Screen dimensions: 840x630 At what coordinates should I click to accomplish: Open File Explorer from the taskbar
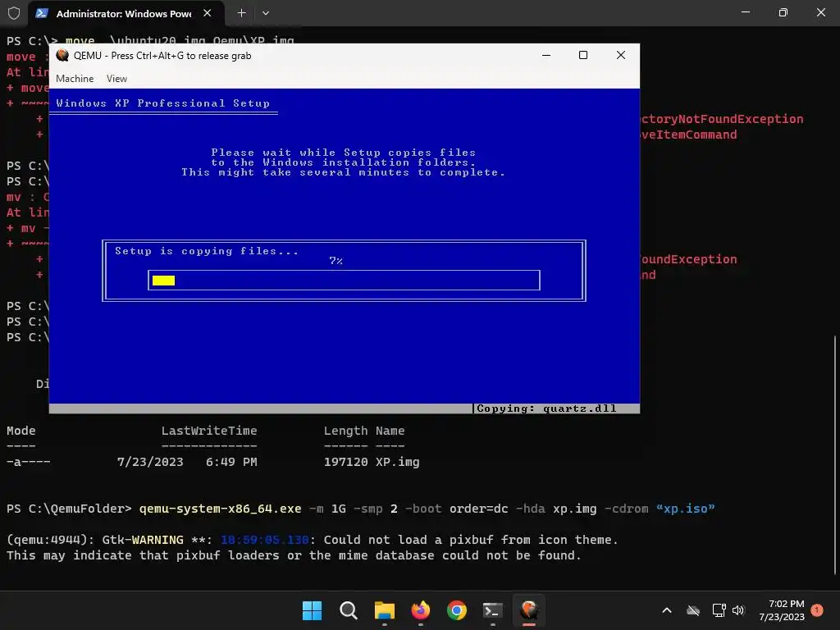tap(384, 610)
